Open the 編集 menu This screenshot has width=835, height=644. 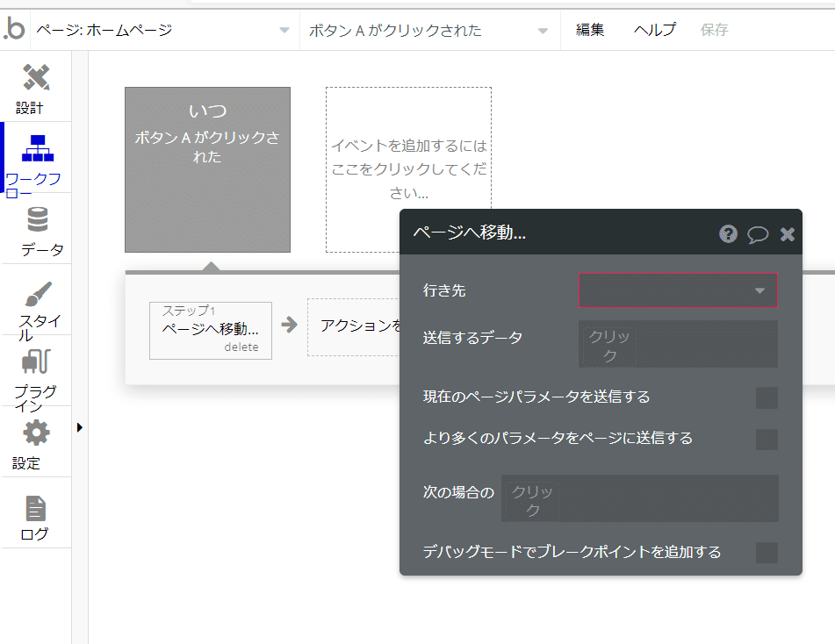pyautogui.click(x=589, y=30)
